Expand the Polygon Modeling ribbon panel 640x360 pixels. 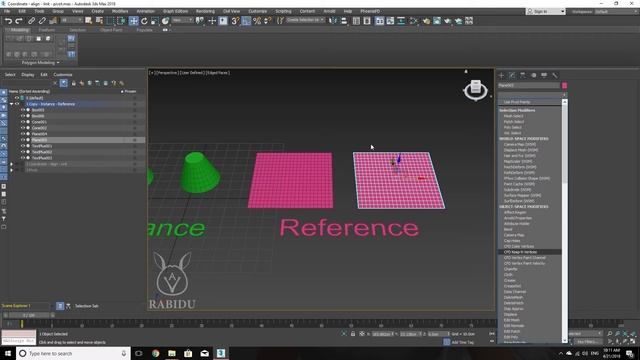click(x=40, y=63)
